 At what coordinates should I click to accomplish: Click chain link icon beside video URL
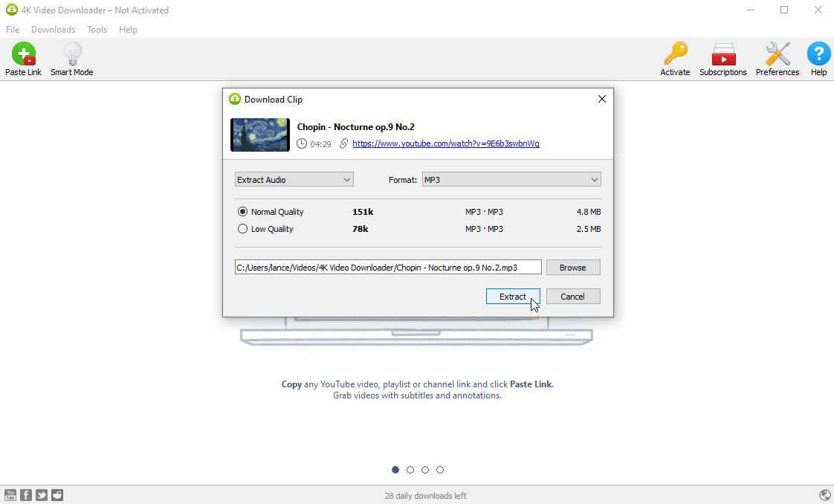coord(343,143)
